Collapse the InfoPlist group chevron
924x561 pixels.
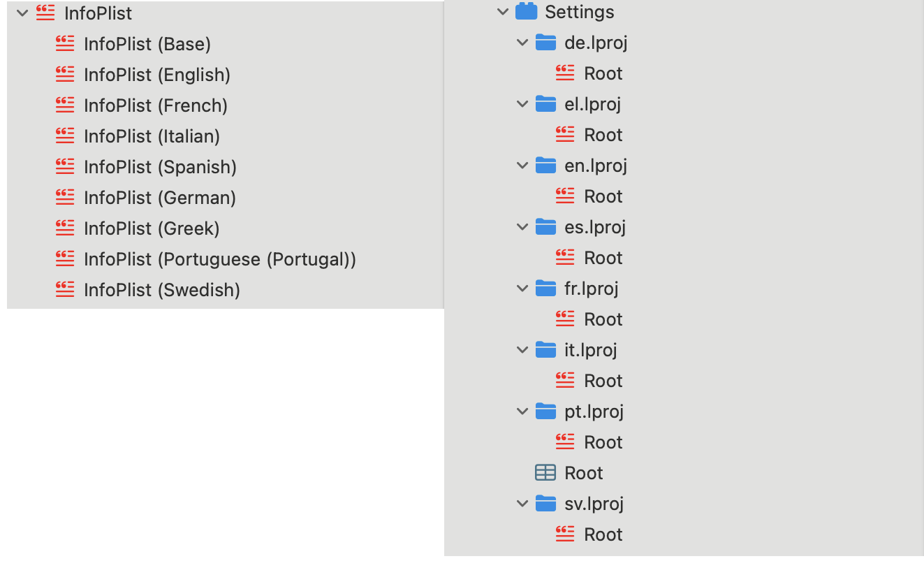(22, 13)
